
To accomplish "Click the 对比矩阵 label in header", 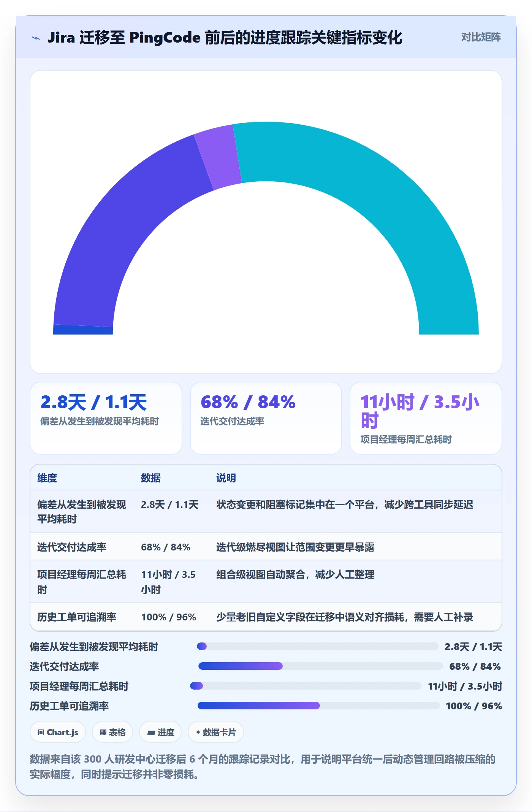I will pos(481,37).
